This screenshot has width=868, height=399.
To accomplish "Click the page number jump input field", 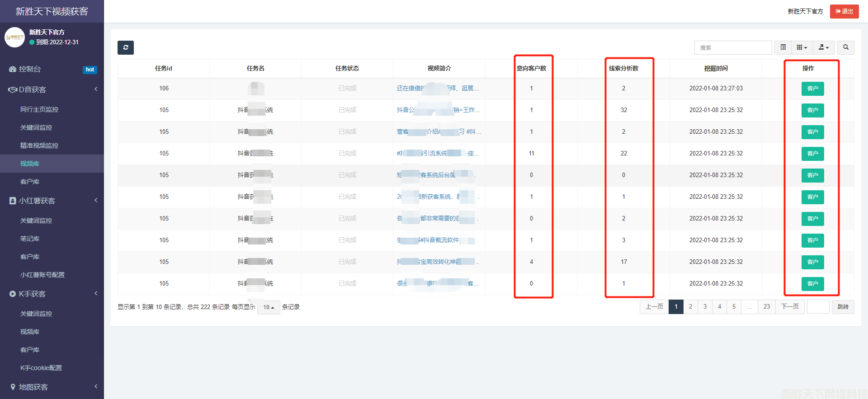I will (x=818, y=307).
